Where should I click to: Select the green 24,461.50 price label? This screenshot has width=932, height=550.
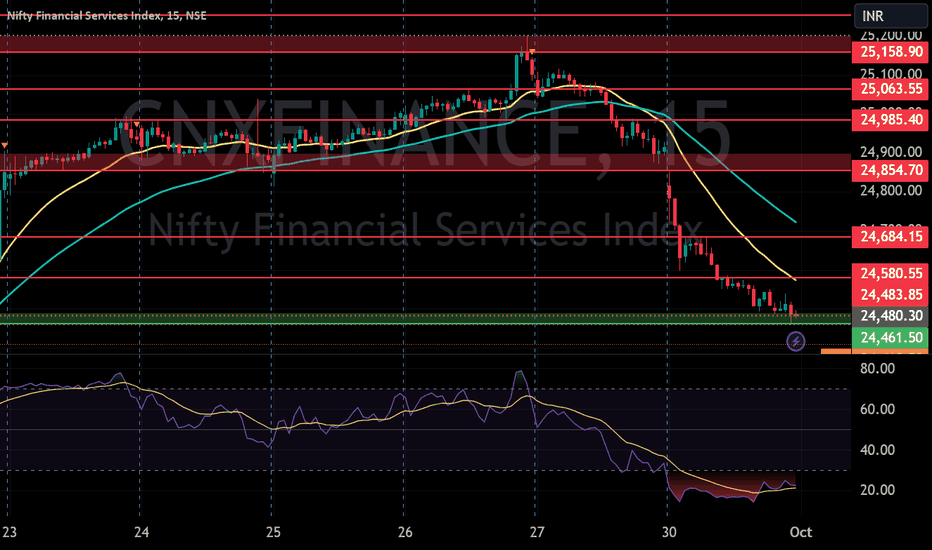[890, 338]
